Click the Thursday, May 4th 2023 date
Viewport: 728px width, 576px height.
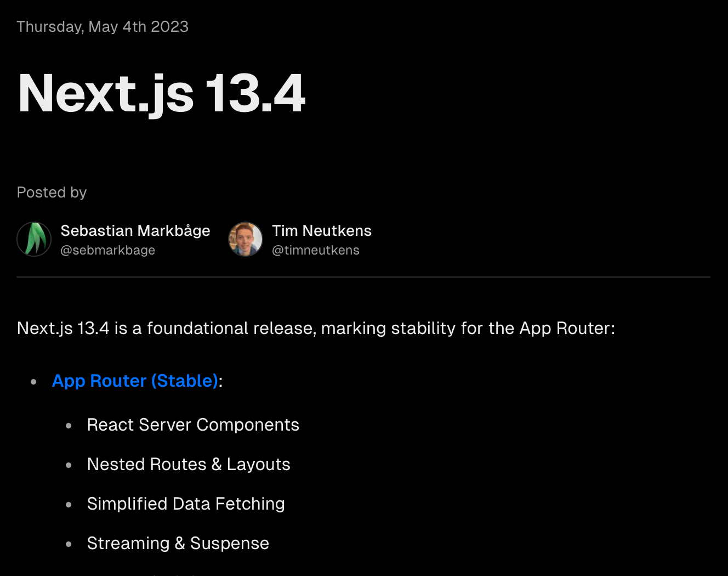point(103,26)
